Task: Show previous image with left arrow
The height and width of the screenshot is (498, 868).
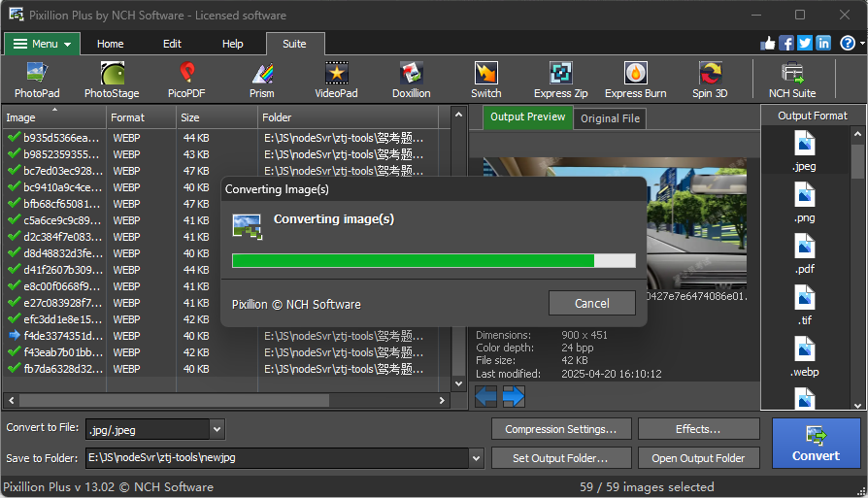Action: click(486, 396)
